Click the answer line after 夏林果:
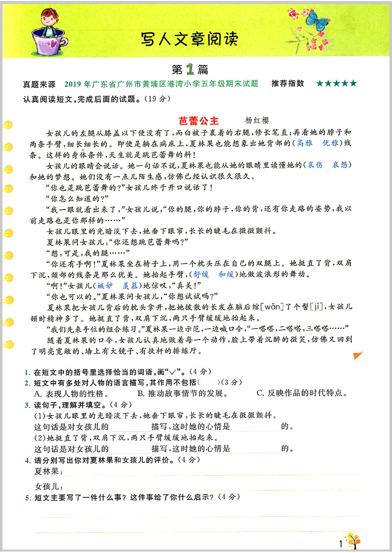Viewport: 392px width, 553px height. click(x=211, y=472)
